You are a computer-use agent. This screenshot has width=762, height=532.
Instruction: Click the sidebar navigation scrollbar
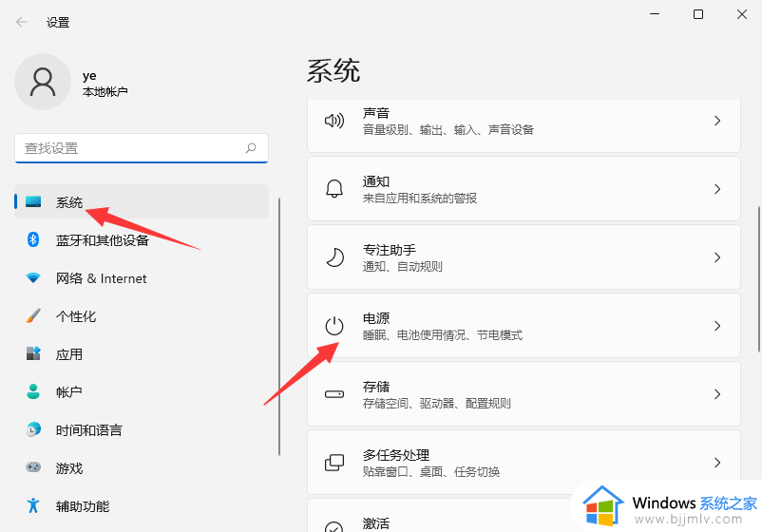pos(279,327)
